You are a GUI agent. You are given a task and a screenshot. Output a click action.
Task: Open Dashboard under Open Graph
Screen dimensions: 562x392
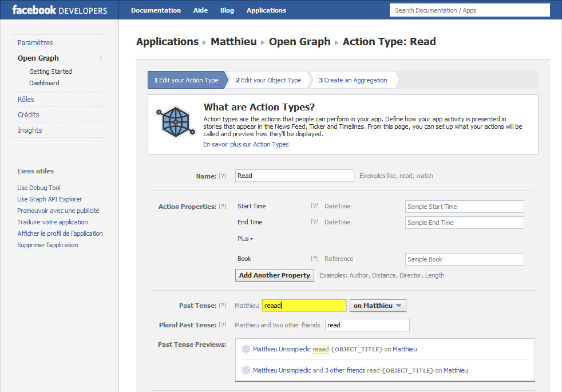tap(44, 83)
